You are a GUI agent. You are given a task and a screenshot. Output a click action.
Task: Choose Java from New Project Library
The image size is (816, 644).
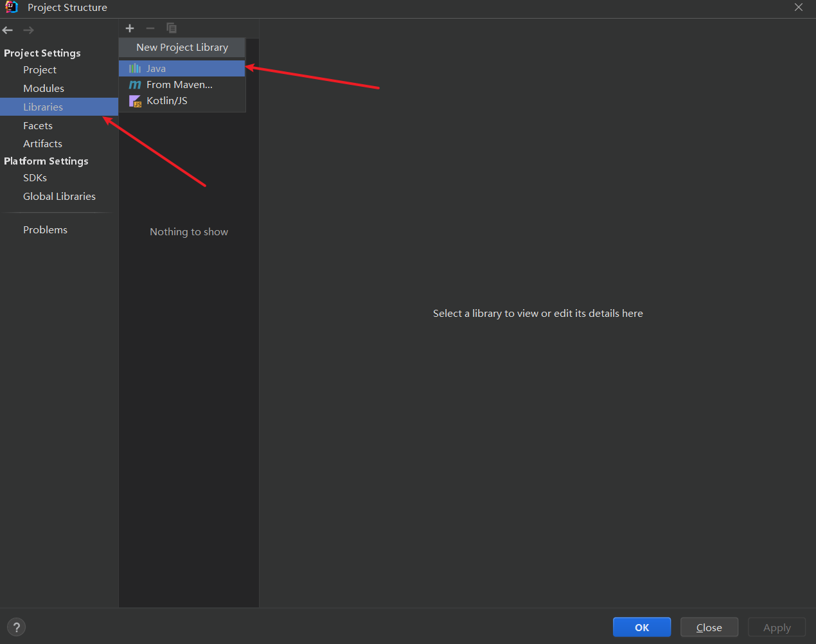click(x=182, y=68)
